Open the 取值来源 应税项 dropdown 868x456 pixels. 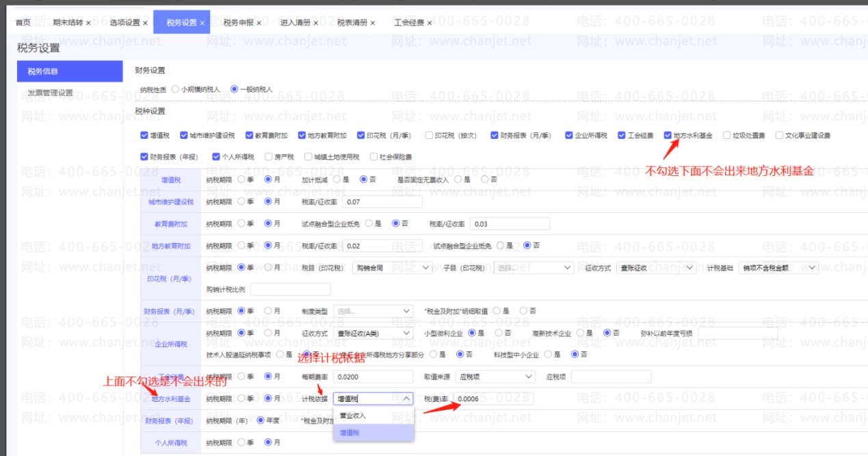495,377
